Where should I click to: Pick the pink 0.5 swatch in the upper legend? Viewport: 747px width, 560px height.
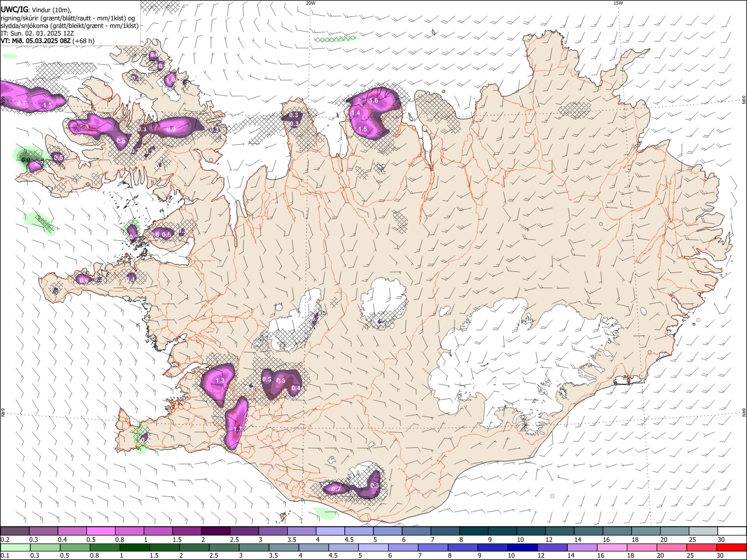click(x=100, y=531)
